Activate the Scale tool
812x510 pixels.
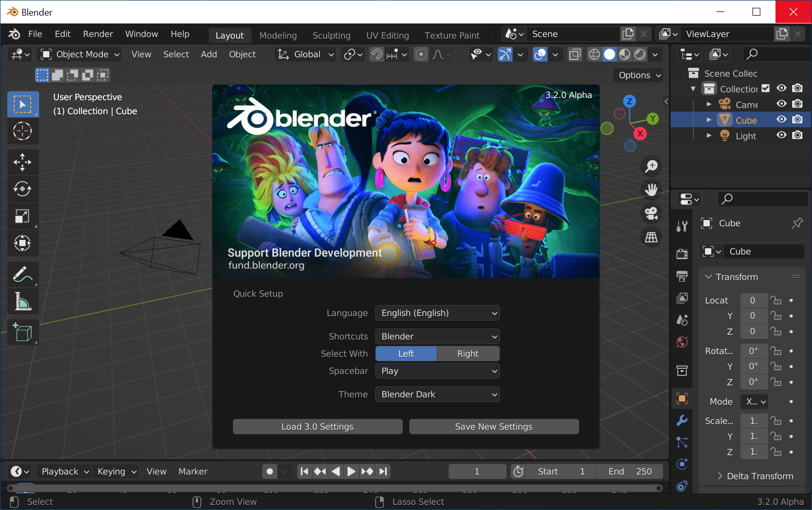pyautogui.click(x=22, y=216)
